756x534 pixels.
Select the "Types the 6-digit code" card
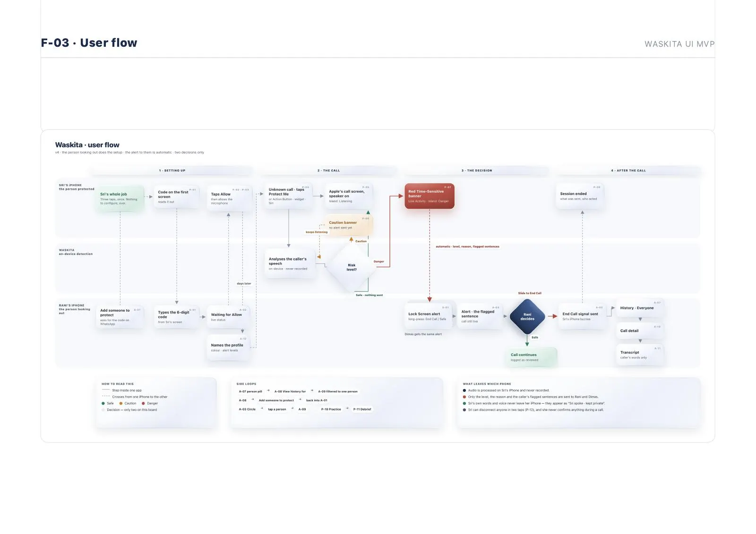point(177,316)
